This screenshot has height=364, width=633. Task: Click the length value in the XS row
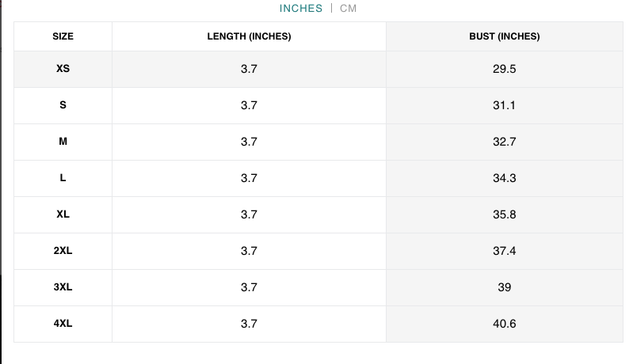[249, 69]
